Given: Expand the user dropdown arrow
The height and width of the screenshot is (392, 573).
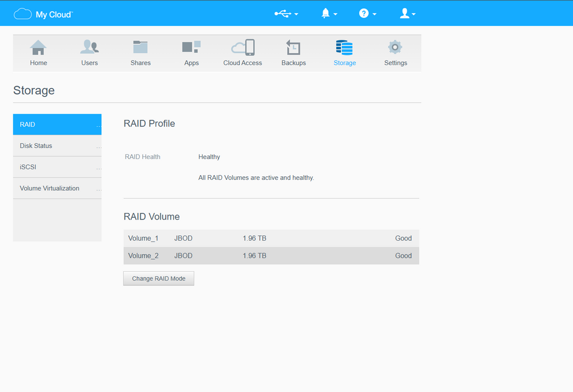Looking at the screenshot, I should (414, 14).
